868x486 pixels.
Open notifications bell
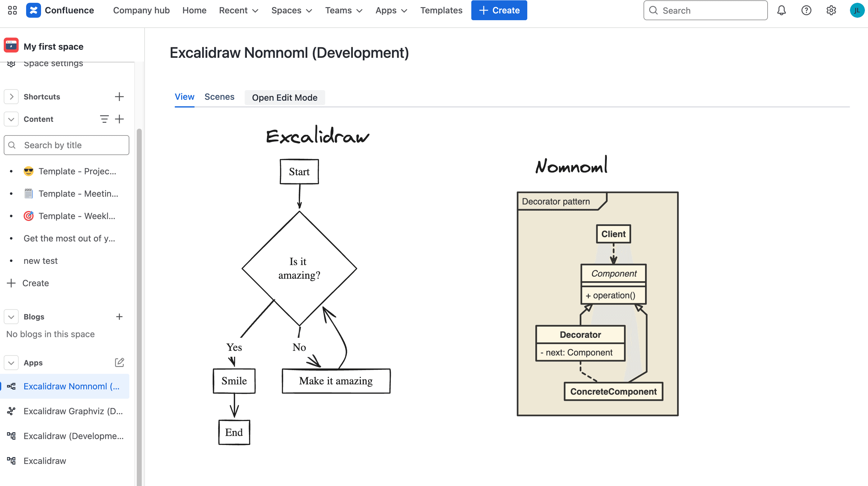[781, 11]
